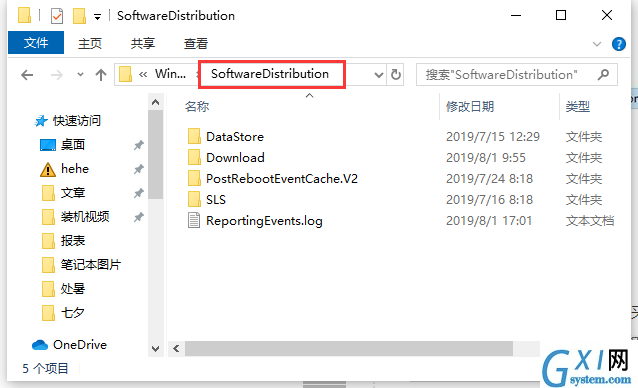Click the horizontal scrollbar thumb

click(x=349, y=349)
